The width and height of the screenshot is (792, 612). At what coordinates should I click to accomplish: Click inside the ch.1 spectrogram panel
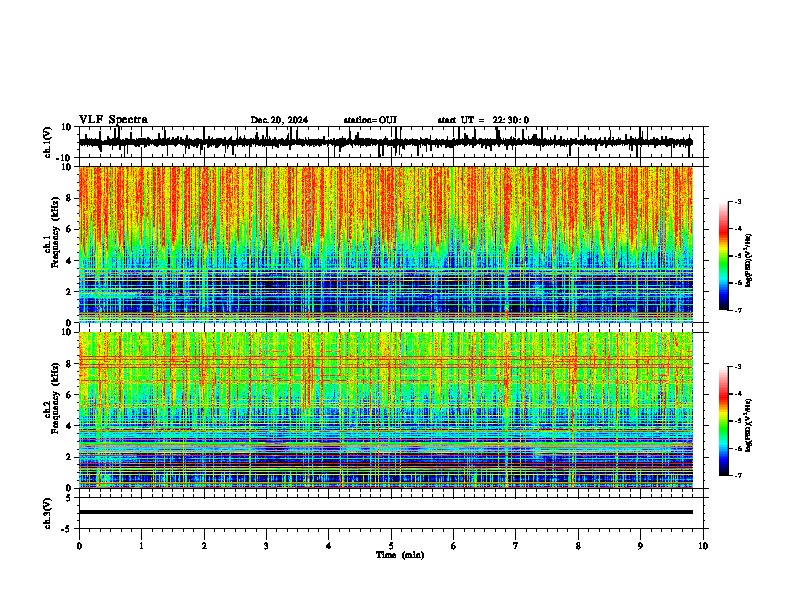(x=386, y=244)
